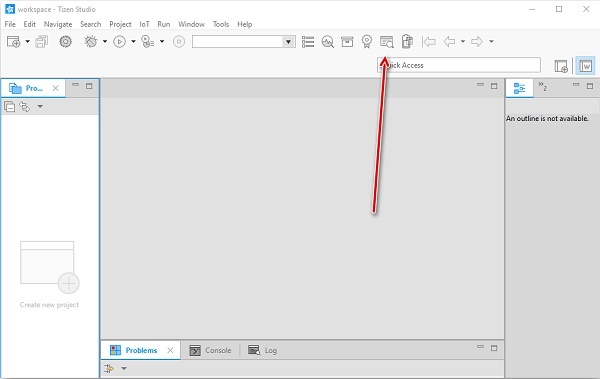The height and width of the screenshot is (379, 600).
Task: Toggle the Web perspective button
Action: coord(585,66)
